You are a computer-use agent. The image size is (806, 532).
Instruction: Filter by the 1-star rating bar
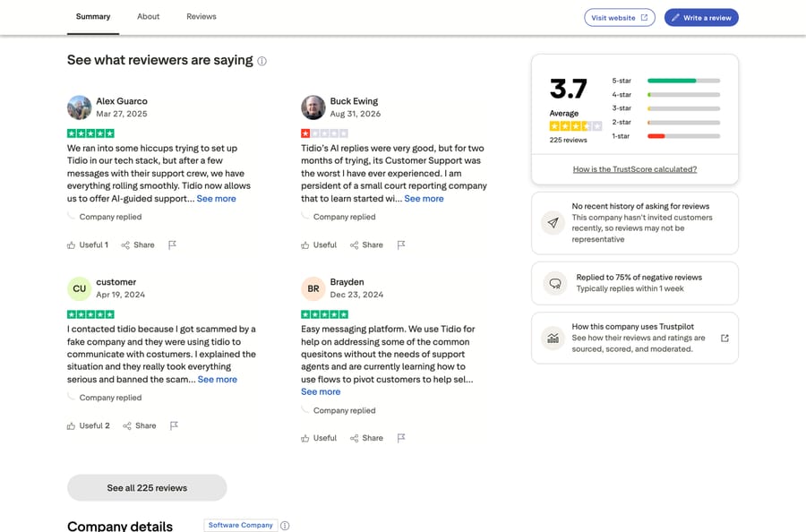tap(665, 136)
